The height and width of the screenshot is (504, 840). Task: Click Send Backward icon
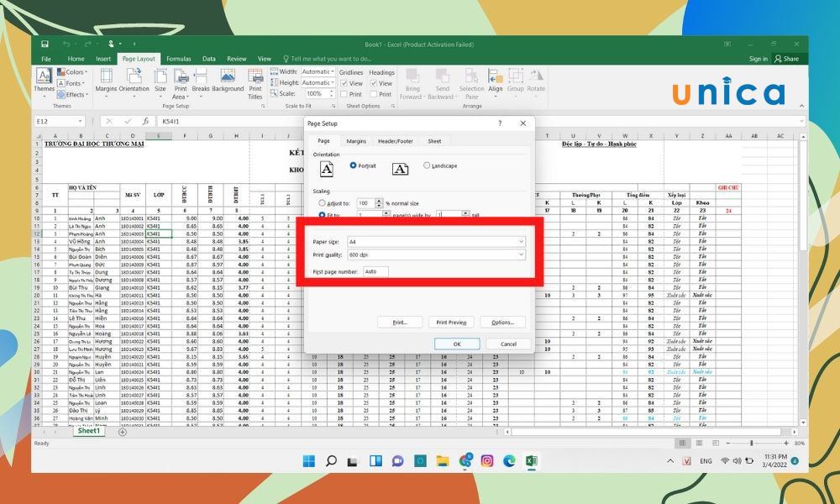pyautogui.click(x=442, y=76)
